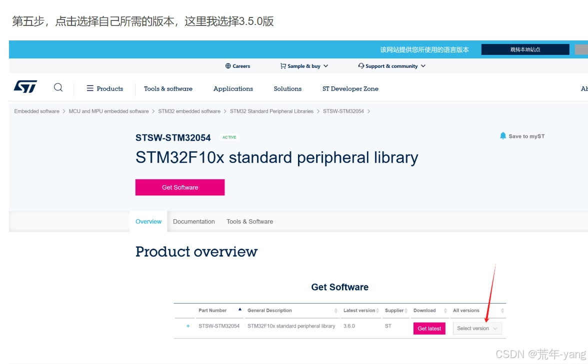Viewport: 588px width, 364px height.
Task: Open the Select version dropdown
Action: (477, 329)
